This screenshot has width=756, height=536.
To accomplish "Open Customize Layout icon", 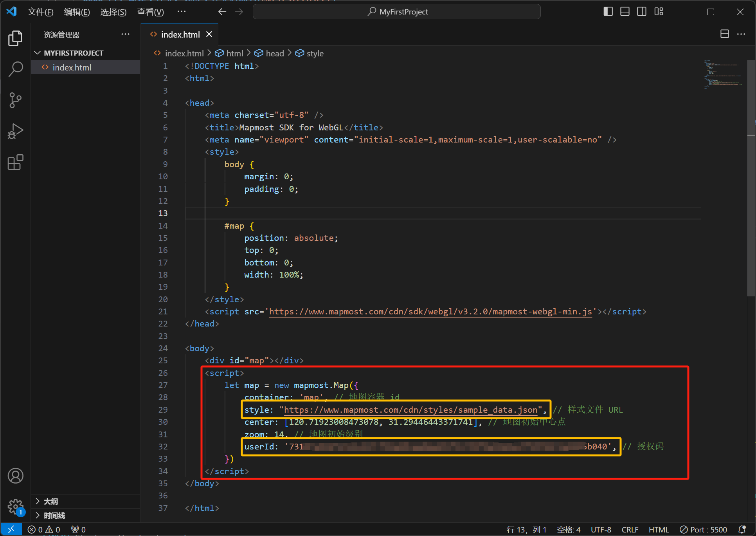I will 659,12.
